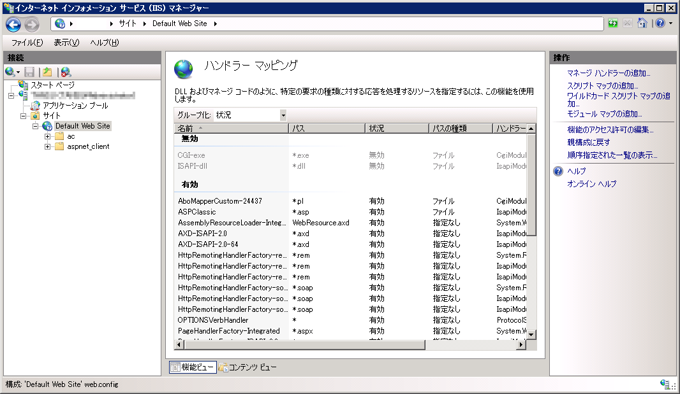The width and height of the screenshot is (680, 394).
Task: Sort by パスの種類 column header
Action: (461, 128)
